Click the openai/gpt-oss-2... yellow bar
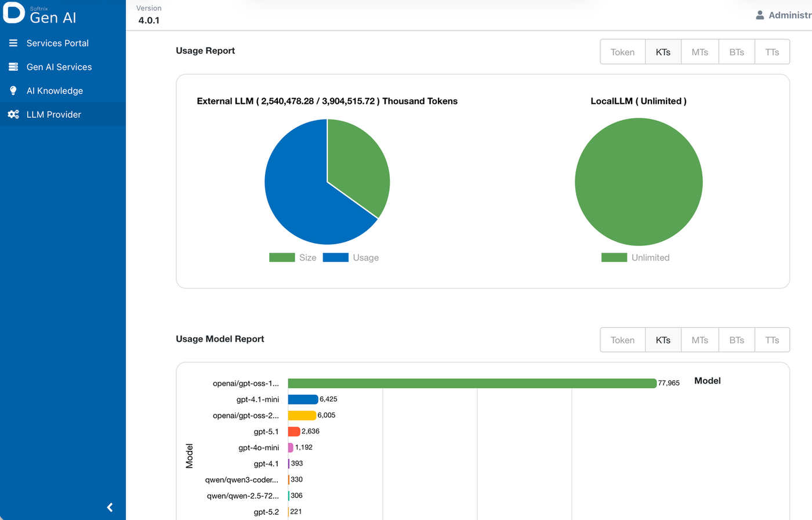The height and width of the screenshot is (520, 812). (x=302, y=416)
